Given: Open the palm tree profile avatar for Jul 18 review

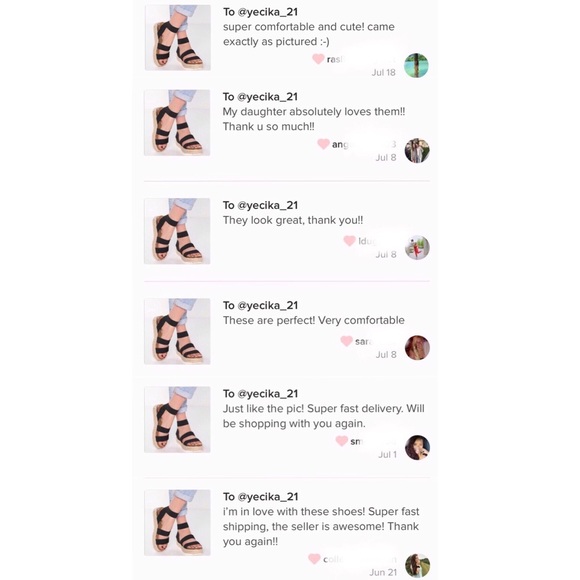Looking at the screenshot, I should tap(417, 65).
